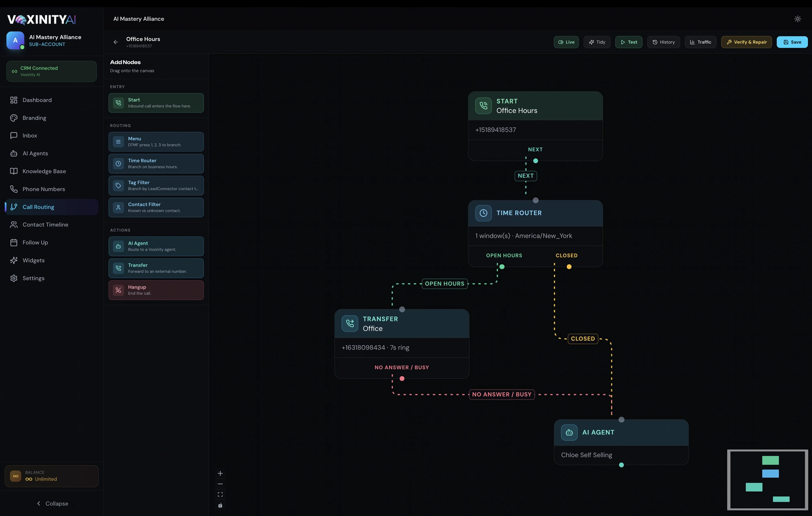Toggle the Live status button
Image resolution: width=812 pixels, height=516 pixels.
point(566,42)
